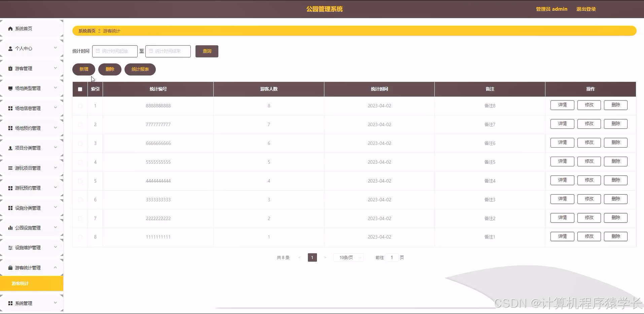Screen dimensions: 644x314
Task: Check the box for row 8888888888
Action: [x=80, y=106]
